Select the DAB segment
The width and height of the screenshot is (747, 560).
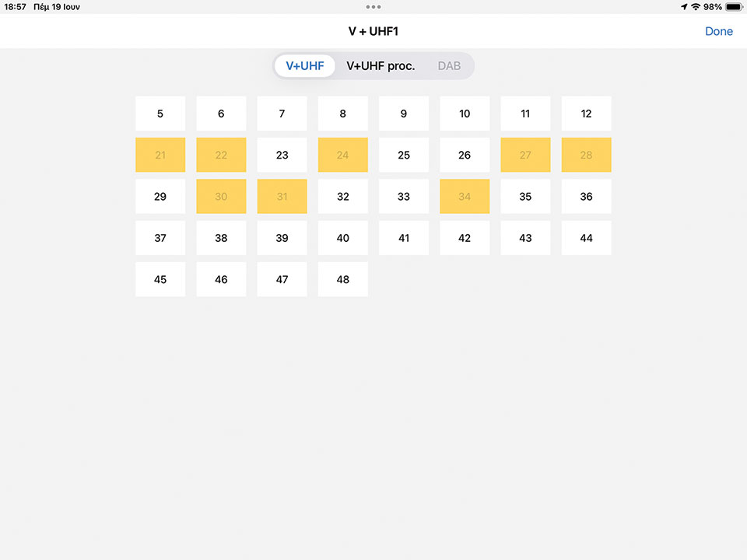tap(449, 66)
